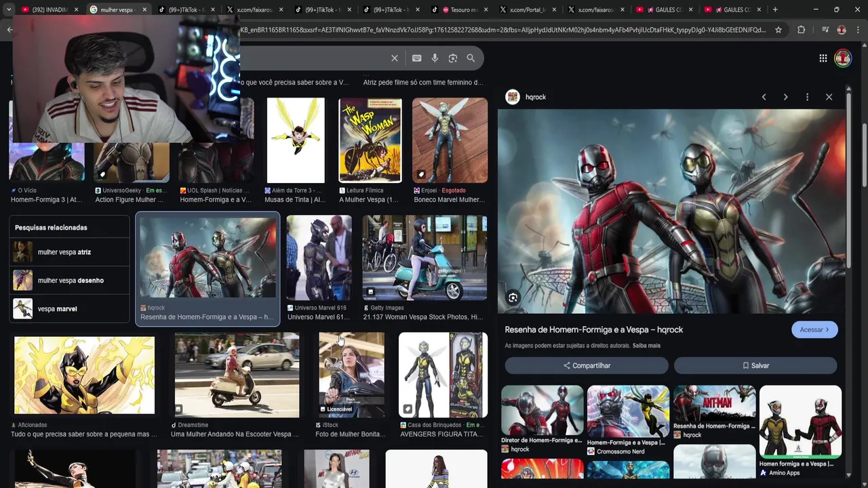Open the ANT-MAN poster related image
The height and width of the screenshot is (488, 868).
click(714, 403)
